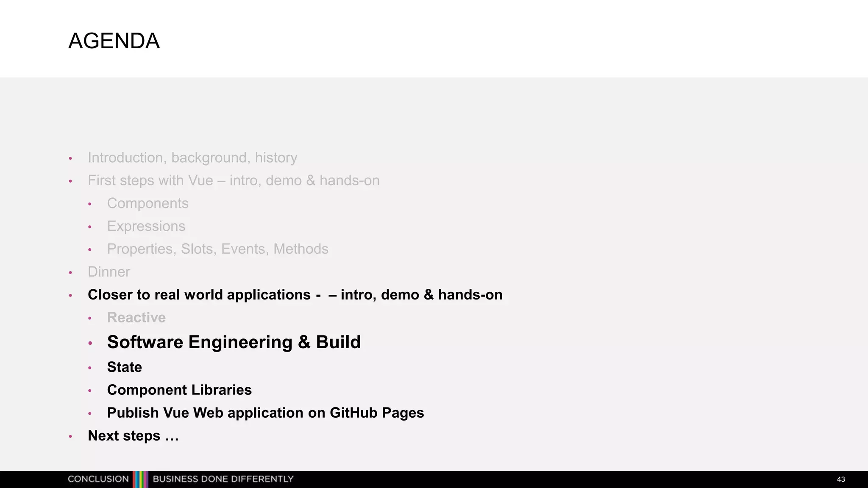Click the AGENDA slide title
Screen dimensions: 868x488
(x=114, y=41)
